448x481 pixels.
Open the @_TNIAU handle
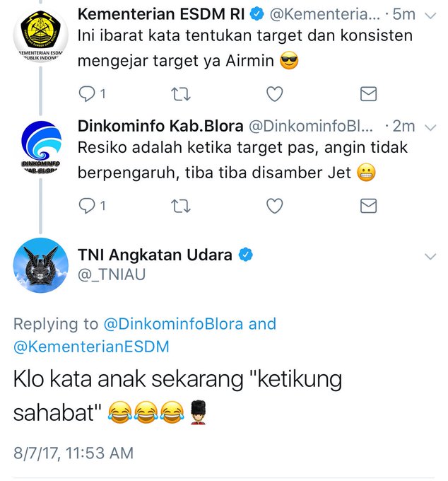click(x=112, y=274)
